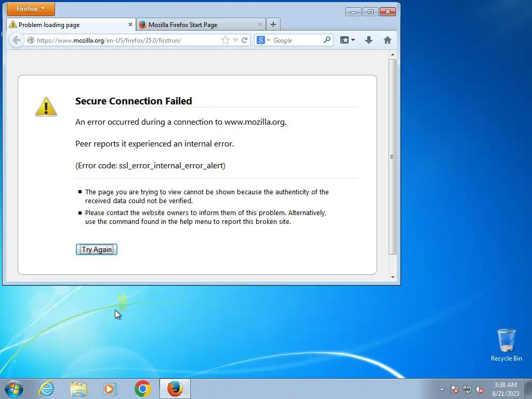
Task: Open the Bookmarks menu button
Action: [348, 41]
